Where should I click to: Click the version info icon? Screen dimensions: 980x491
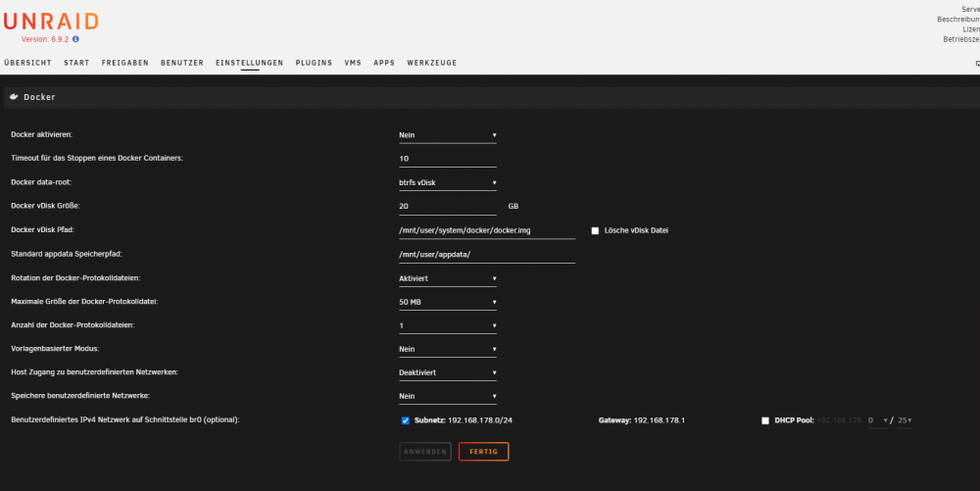click(x=75, y=39)
